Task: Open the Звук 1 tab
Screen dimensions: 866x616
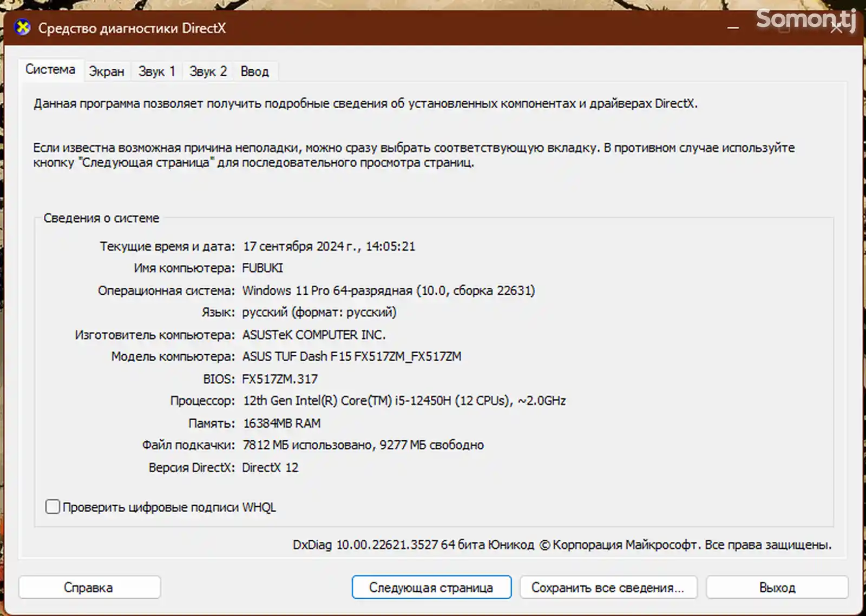Action: click(156, 71)
